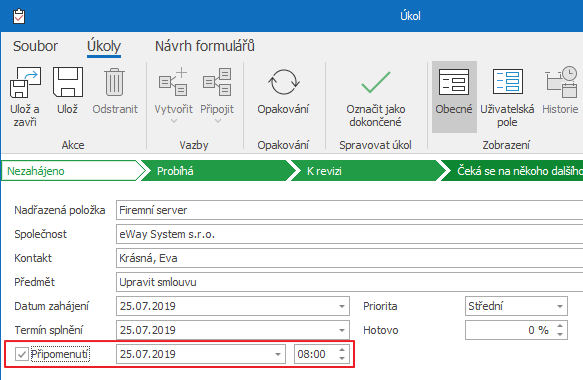
Task: Open Připomenutí date picker arrow
Action: 278,354
